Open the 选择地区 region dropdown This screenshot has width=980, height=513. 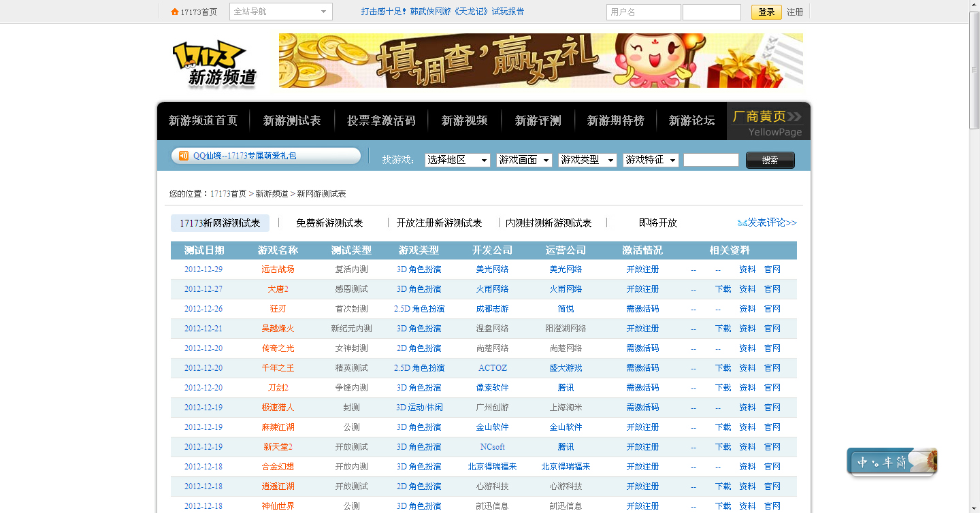tap(457, 160)
